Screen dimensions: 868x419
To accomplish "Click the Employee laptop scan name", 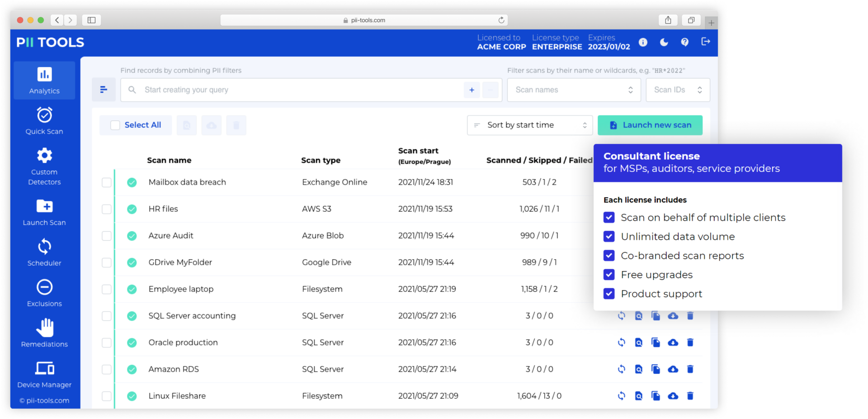I will click(x=181, y=289).
